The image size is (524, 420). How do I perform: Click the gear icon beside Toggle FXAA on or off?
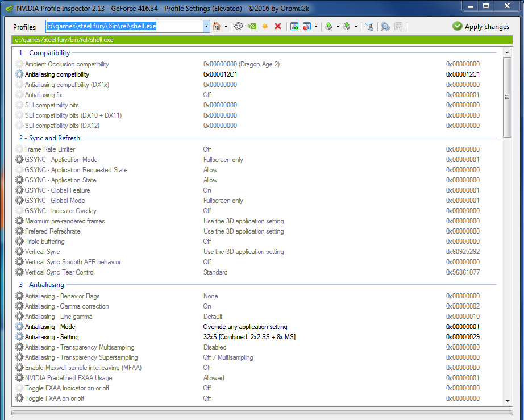point(19,398)
